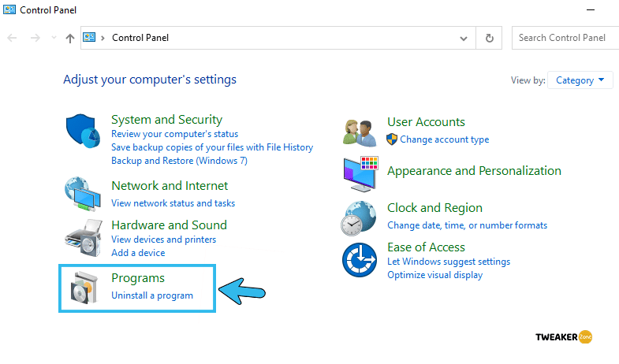This screenshot has width=619, height=364.
Task: Click Let Windows suggest settings
Action: click(449, 262)
